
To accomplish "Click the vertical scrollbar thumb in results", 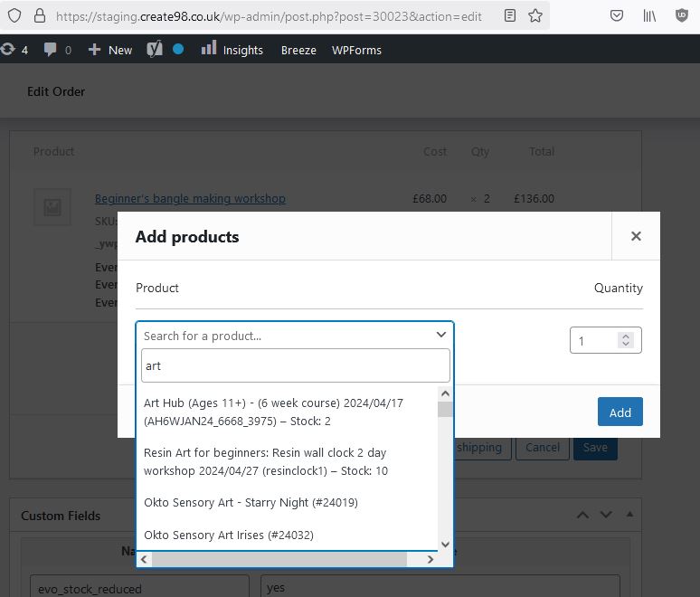I will coord(445,409).
